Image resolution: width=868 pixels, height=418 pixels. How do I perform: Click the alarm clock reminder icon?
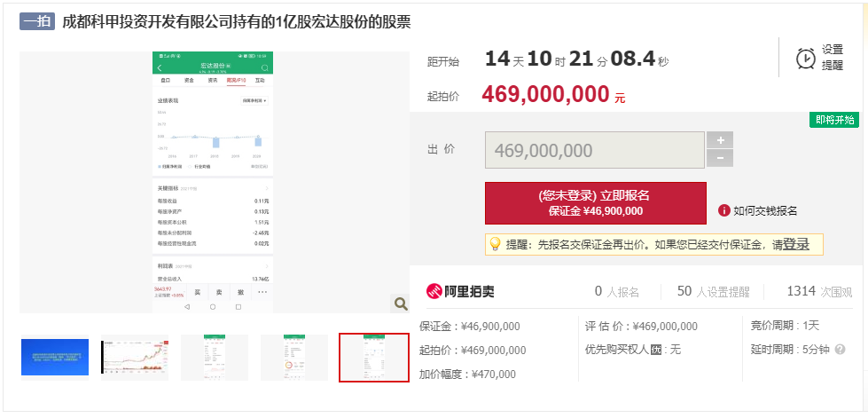(x=805, y=58)
